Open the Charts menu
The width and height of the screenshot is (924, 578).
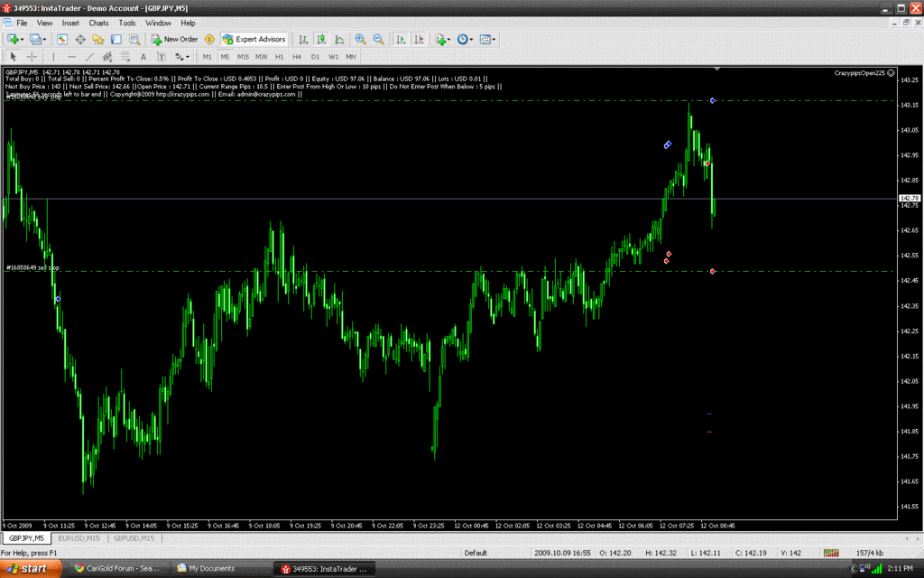pos(98,23)
